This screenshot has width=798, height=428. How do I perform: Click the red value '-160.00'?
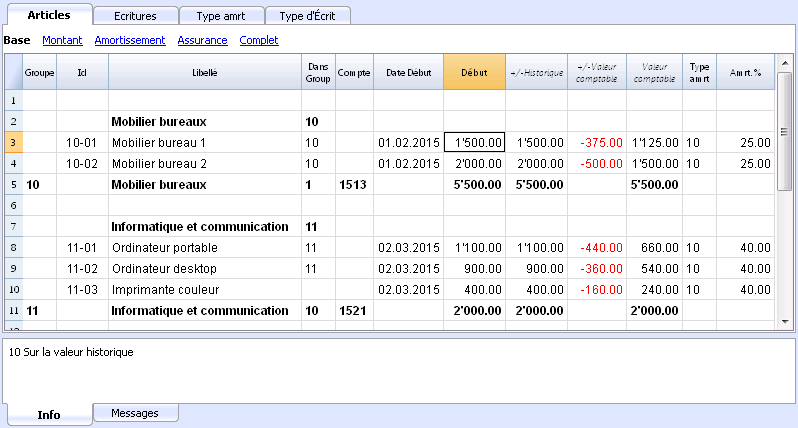point(597,290)
